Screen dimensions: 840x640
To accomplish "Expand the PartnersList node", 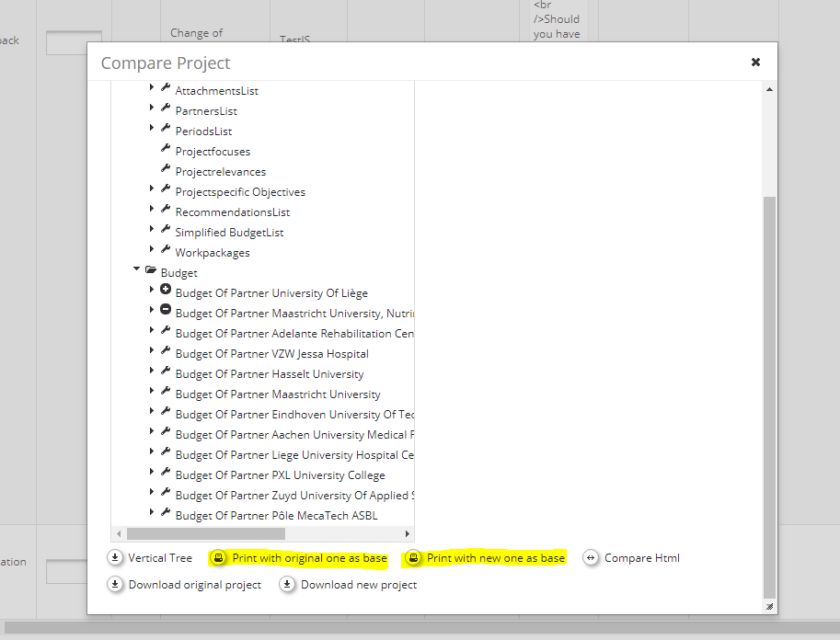I will 152,109.
